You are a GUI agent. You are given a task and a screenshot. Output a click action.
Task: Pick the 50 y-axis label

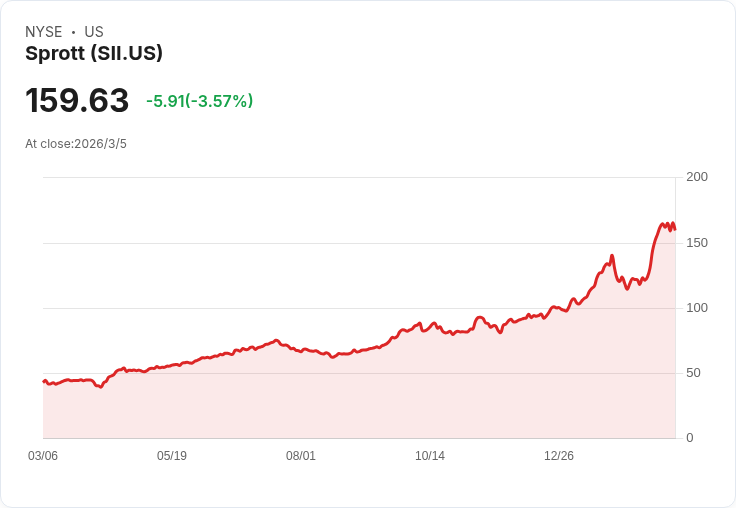pyautogui.click(x=694, y=373)
